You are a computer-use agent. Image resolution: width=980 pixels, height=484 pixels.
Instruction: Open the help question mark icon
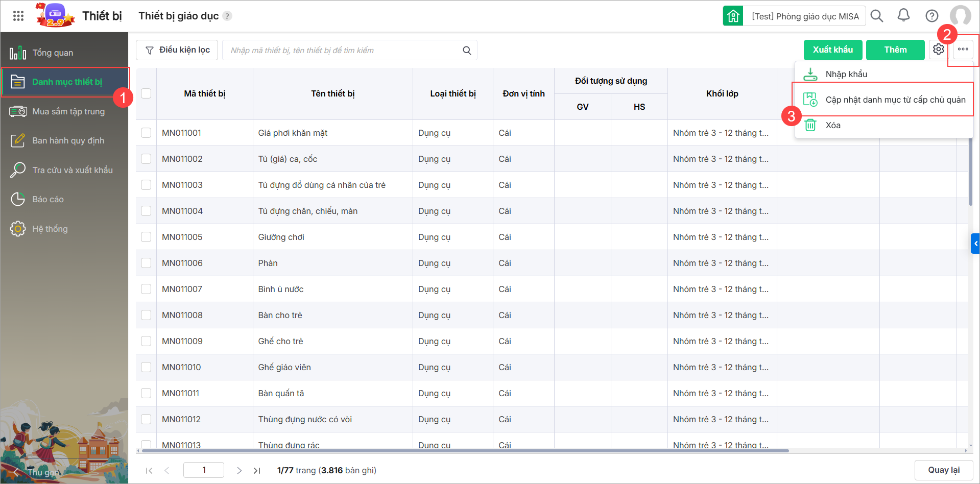point(931,16)
